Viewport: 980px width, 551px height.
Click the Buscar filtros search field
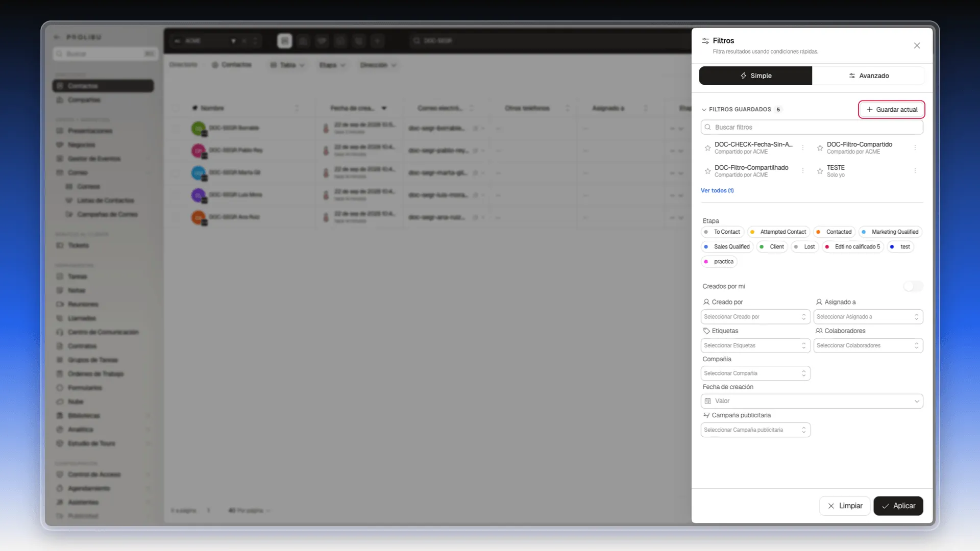coord(812,127)
